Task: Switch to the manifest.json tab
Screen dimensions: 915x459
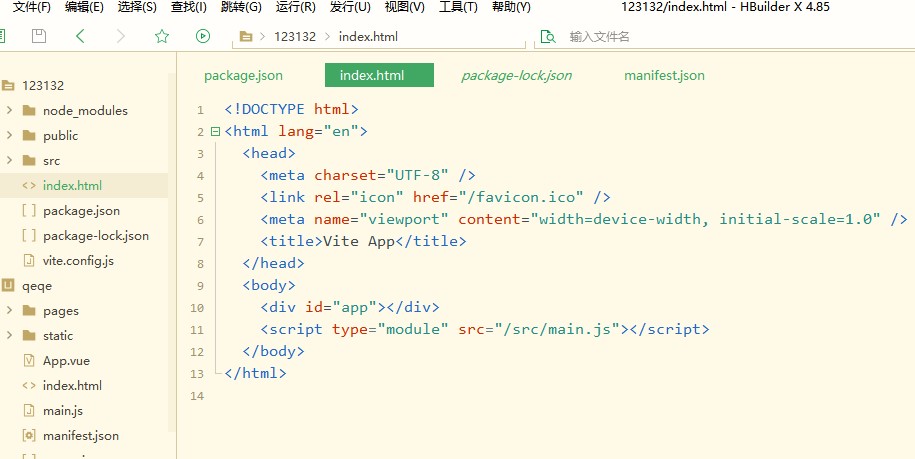Action: 664,76
